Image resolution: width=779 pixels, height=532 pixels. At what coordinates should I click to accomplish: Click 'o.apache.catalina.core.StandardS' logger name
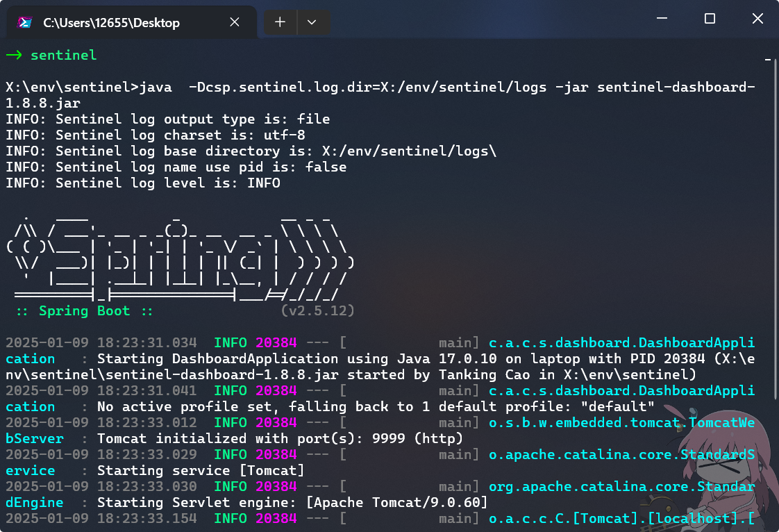[622, 454]
